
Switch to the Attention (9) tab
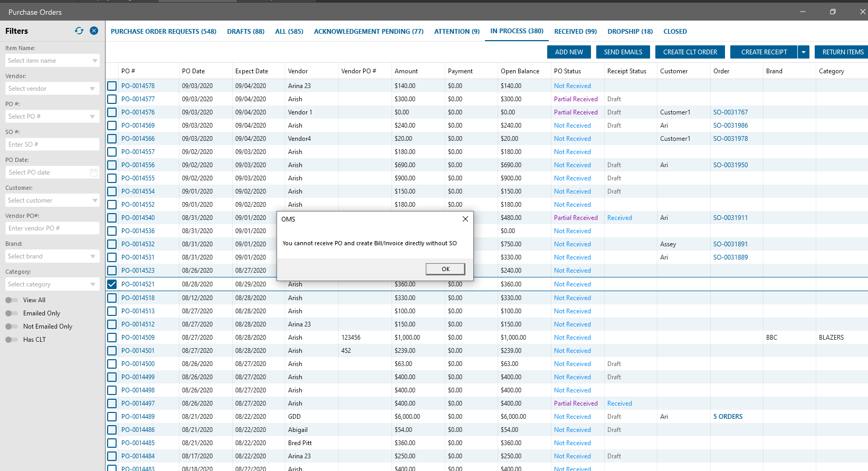coord(457,32)
